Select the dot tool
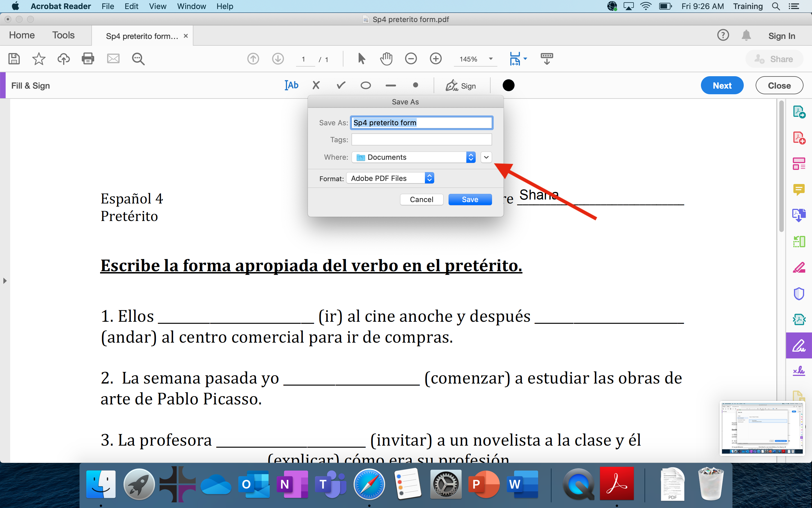 [415, 85]
